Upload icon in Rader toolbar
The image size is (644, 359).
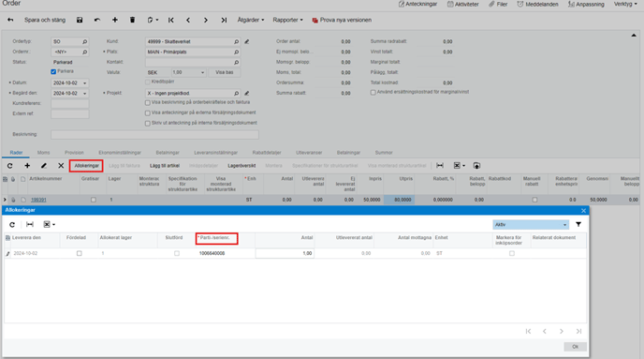[x=476, y=165]
